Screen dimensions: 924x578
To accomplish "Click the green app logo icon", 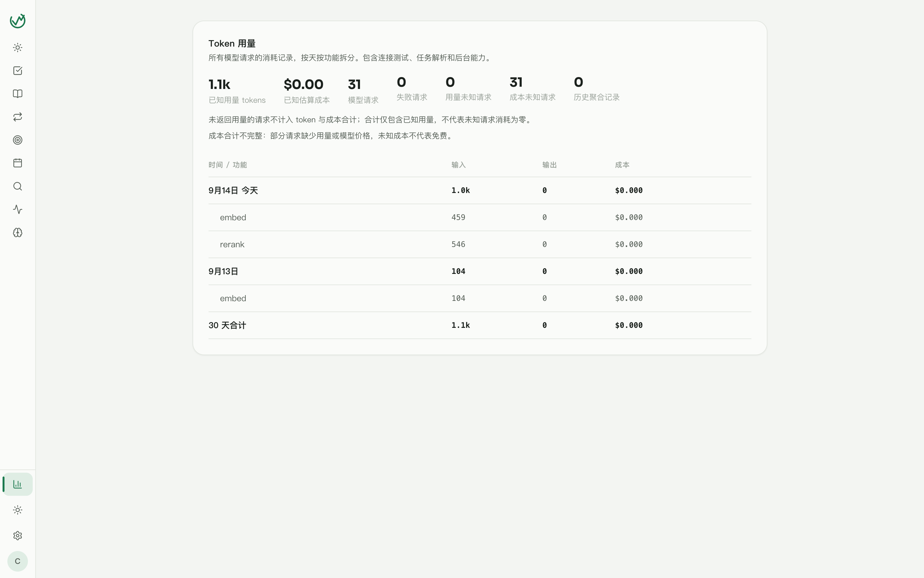I will [x=18, y=21].
